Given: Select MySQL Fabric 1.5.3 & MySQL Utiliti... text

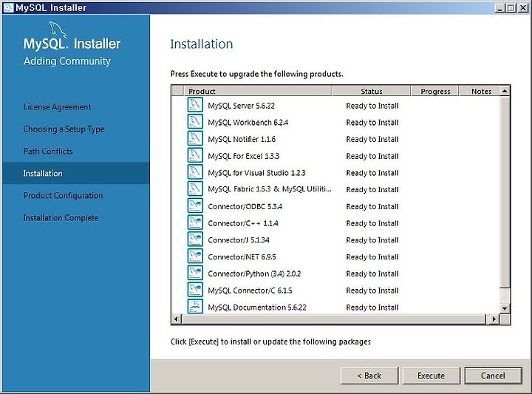Looking at the screenshot, I should 270,189.
